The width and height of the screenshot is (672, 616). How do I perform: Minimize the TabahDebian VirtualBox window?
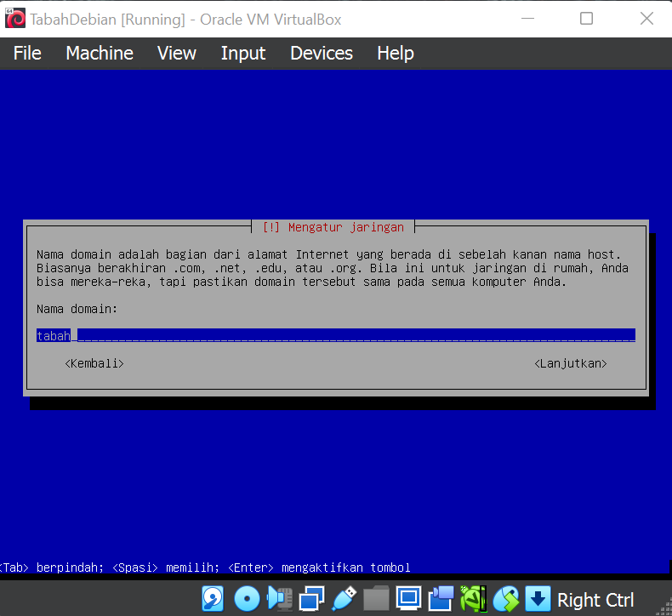(527, 19)
